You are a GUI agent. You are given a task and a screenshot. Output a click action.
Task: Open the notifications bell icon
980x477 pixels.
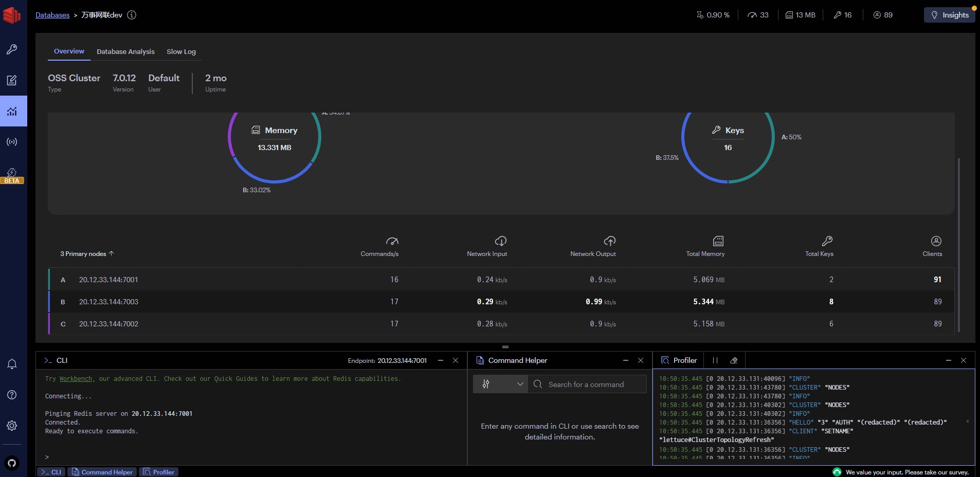point(12,364)
